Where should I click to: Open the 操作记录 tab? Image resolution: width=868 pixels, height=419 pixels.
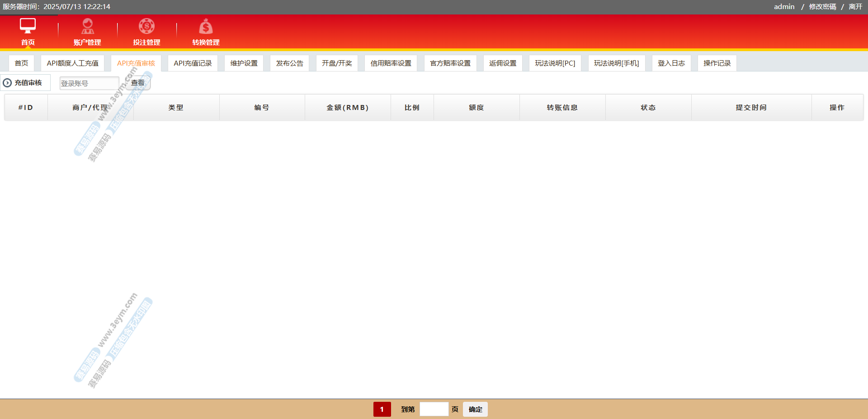(x=717, y=63)
